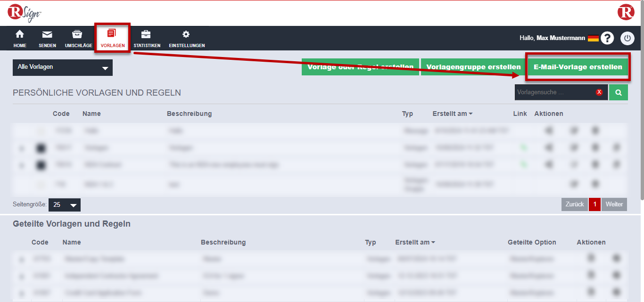Switch language via German flag icon
644x302 pixels.
[x=593, y=38]
